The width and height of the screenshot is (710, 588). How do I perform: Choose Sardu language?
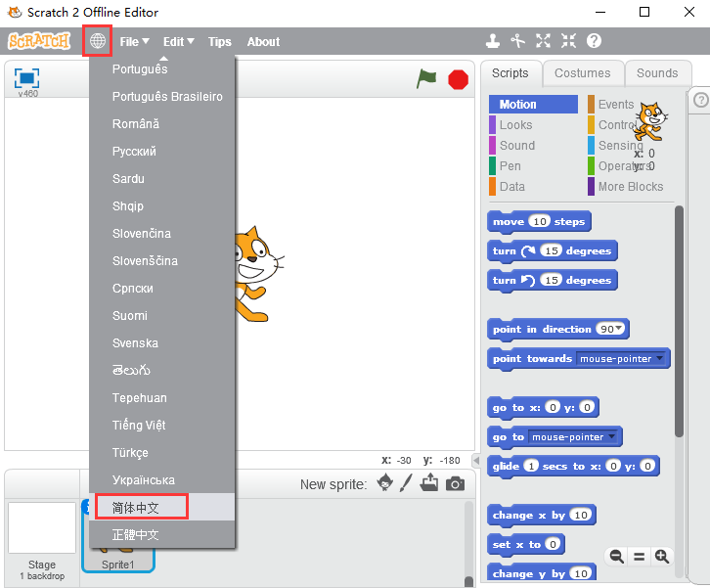[161, 178]
